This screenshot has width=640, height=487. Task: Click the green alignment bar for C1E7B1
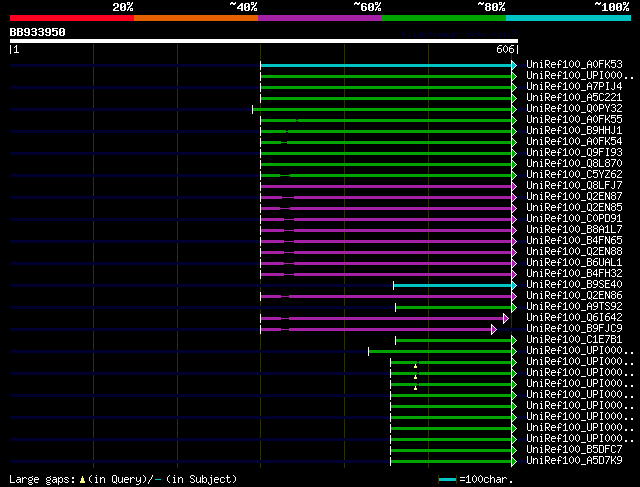[x=453, y=340]
